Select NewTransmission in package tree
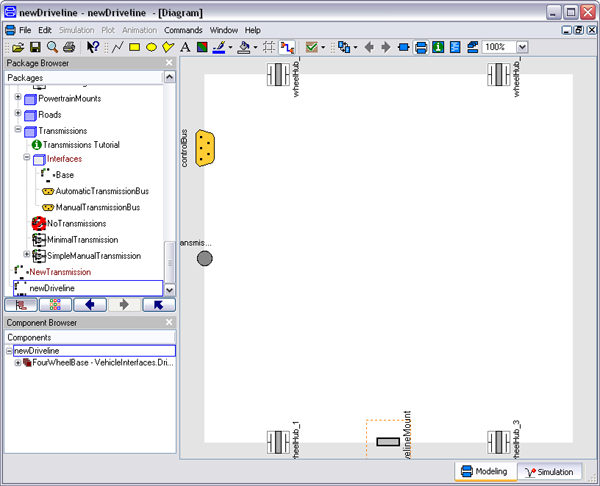 tap(60, 272)
